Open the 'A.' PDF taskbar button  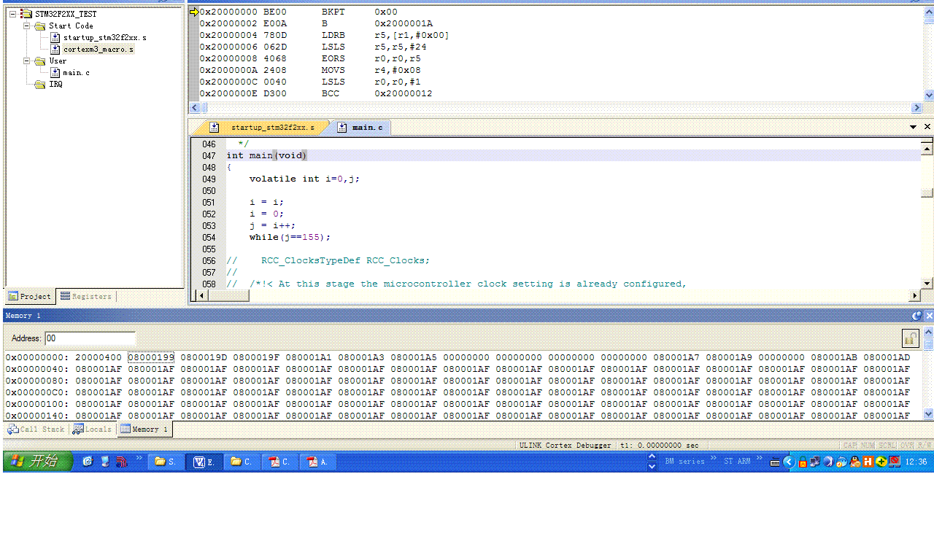pyautogui.click(x=318, y=462)
